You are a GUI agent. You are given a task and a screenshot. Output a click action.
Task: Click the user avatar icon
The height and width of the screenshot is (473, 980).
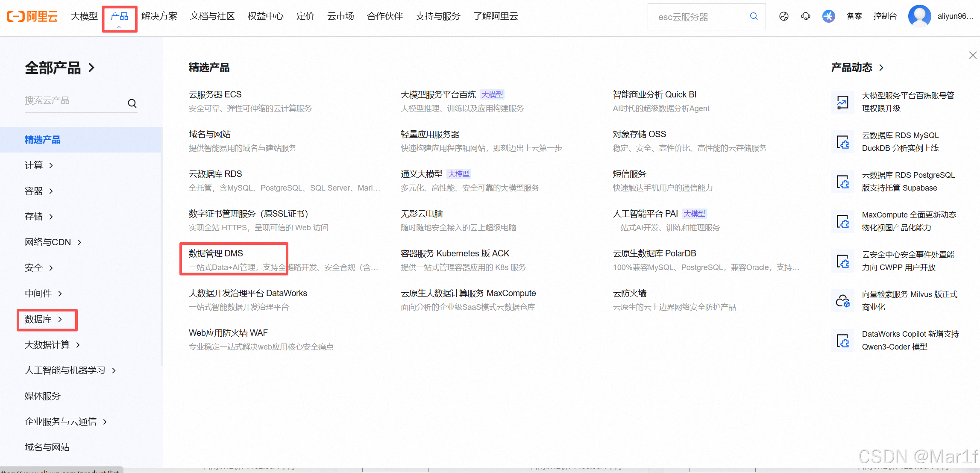(x=919, y=16)
